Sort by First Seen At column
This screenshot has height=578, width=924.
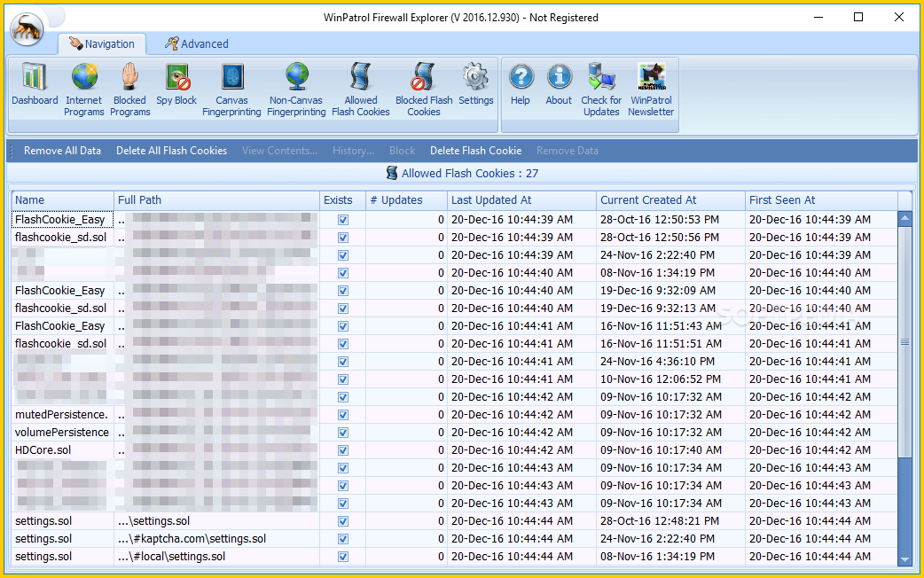coord(821,200)
